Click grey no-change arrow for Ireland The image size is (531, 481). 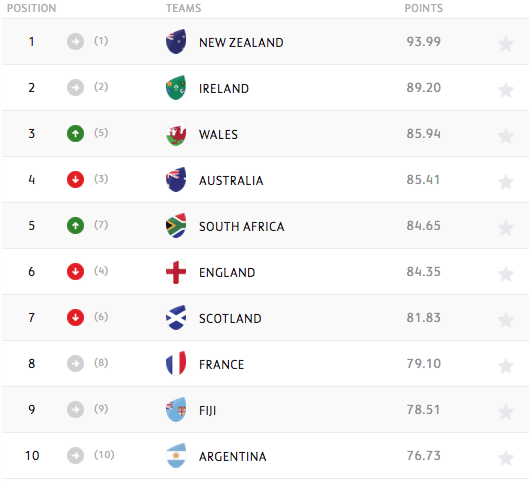pyautogui.click(x=76, y=88)
